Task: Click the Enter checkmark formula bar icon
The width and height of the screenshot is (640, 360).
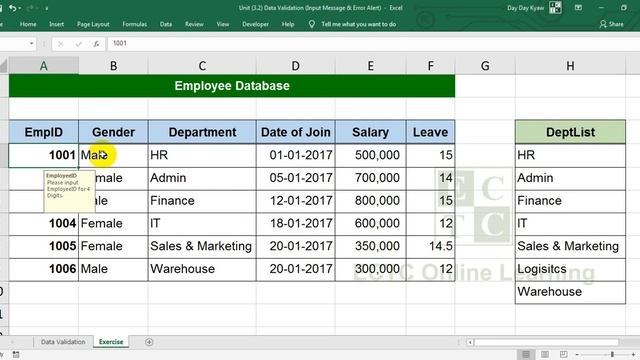Action: click(78, 44)
